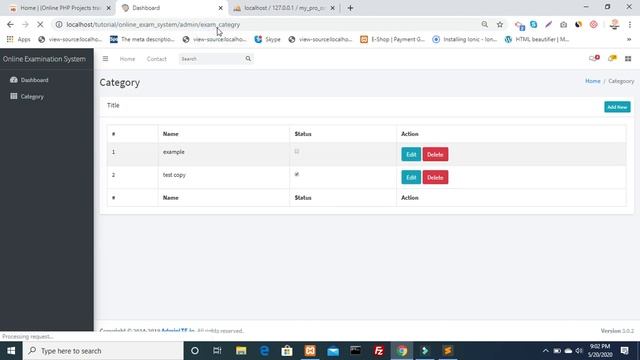The height and width of the screenshot is (360, 640).
Task: Open Microsoft Edge from the taskbar
Action: pyautogui.click(x=264, y=351)
